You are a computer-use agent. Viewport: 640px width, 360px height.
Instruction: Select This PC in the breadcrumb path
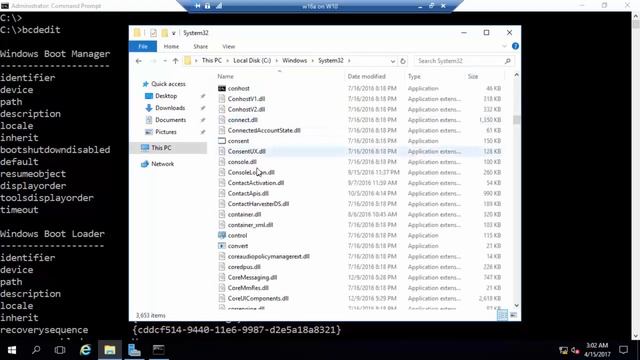point(212,60)
